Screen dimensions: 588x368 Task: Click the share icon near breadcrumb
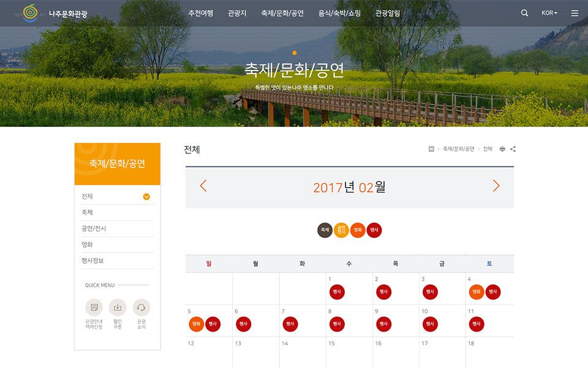click(x=513, y=149)
